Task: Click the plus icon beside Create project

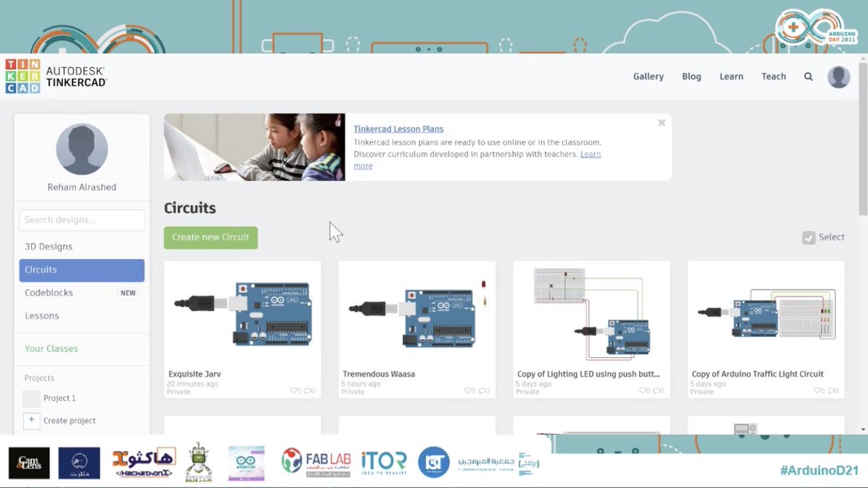Action: point(32,420)
